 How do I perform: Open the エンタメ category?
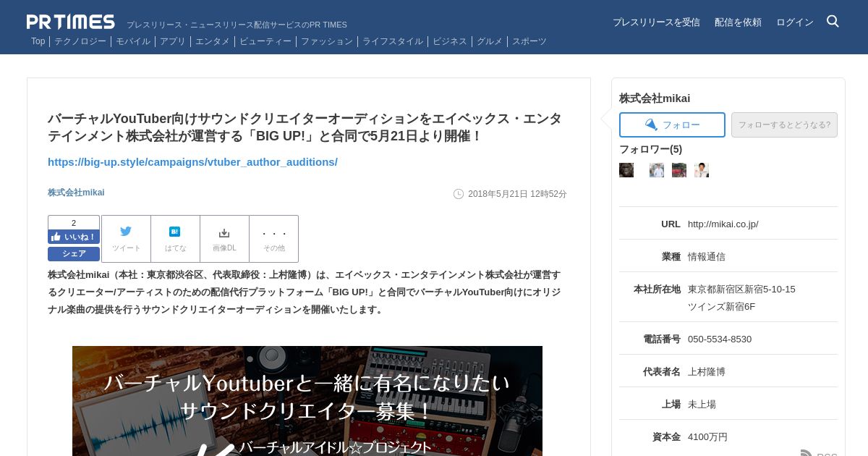pos(213,41)
